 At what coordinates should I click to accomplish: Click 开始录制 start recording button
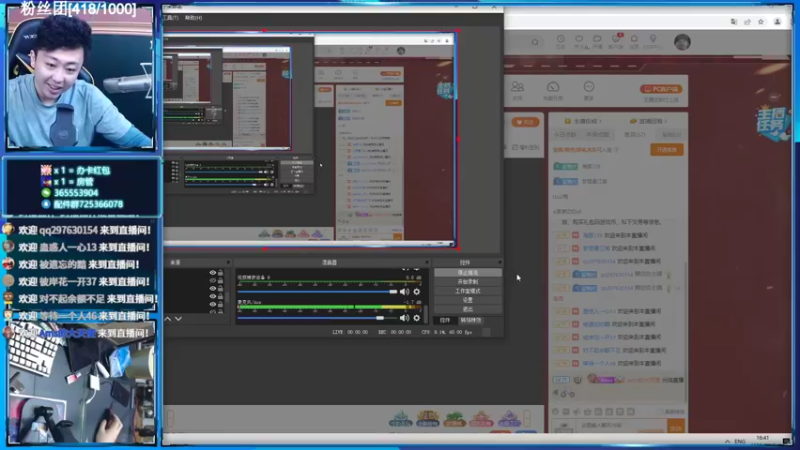click(x=467, y=282)
